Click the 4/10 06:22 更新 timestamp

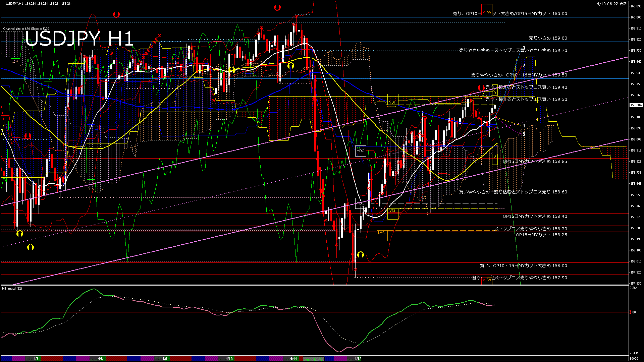click(612, 4)
